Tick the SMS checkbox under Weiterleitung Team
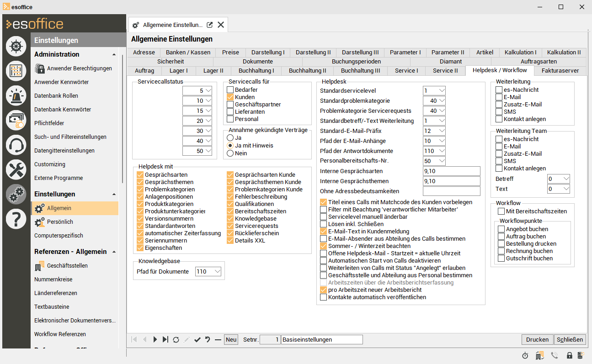592x364 pixels. (499, 161)
